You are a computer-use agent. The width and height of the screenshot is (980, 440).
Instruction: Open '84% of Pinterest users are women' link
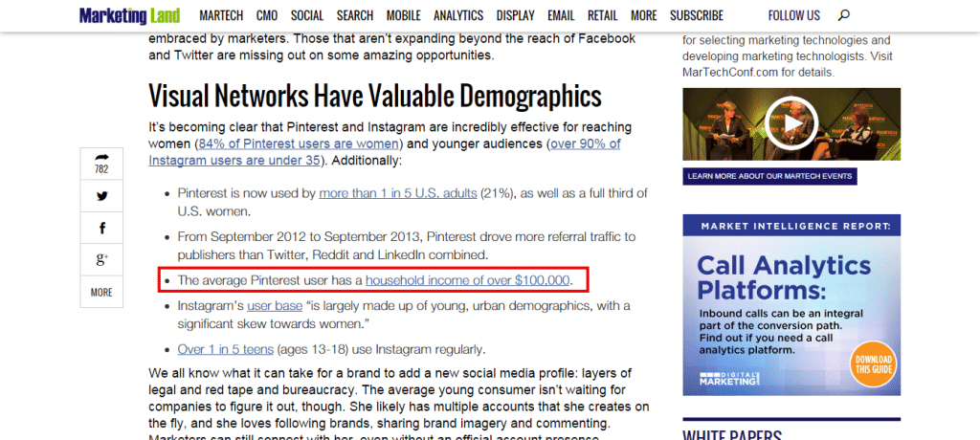(299, 143)
